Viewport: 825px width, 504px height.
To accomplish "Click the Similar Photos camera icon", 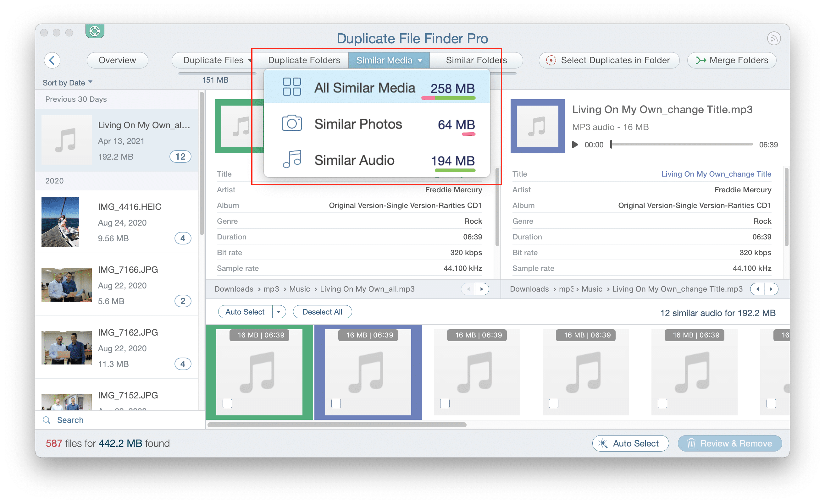I will coord(292,123).
